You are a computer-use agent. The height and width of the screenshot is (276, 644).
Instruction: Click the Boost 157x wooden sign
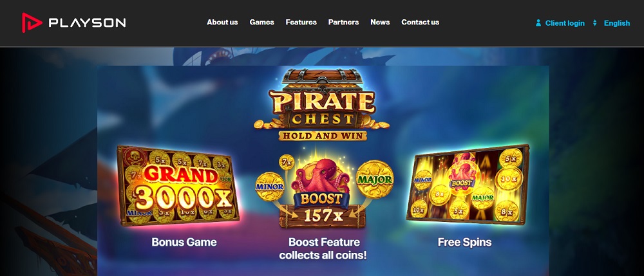pos(323,209)
